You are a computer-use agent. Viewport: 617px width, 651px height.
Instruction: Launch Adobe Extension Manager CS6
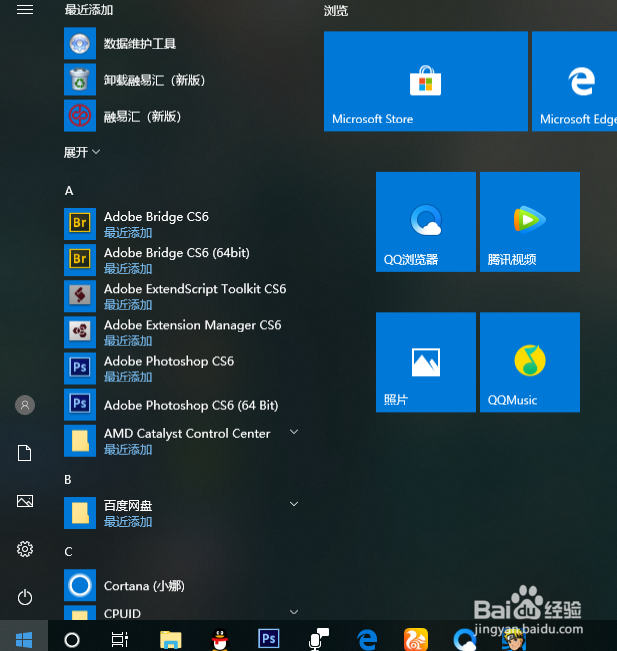click(x=183, y=333)
